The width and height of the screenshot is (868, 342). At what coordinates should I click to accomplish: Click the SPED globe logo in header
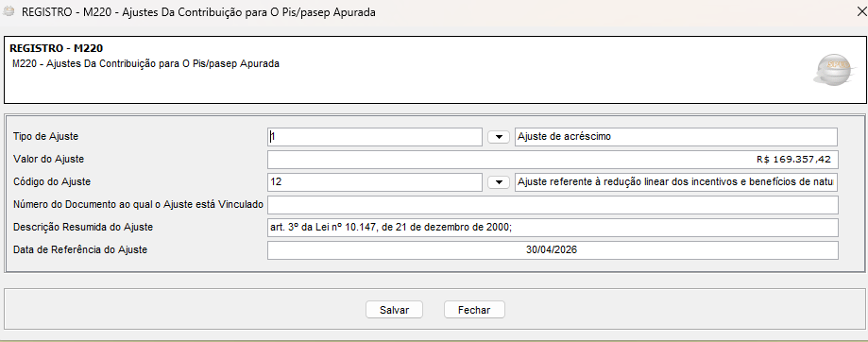click(x=835, y=70)
